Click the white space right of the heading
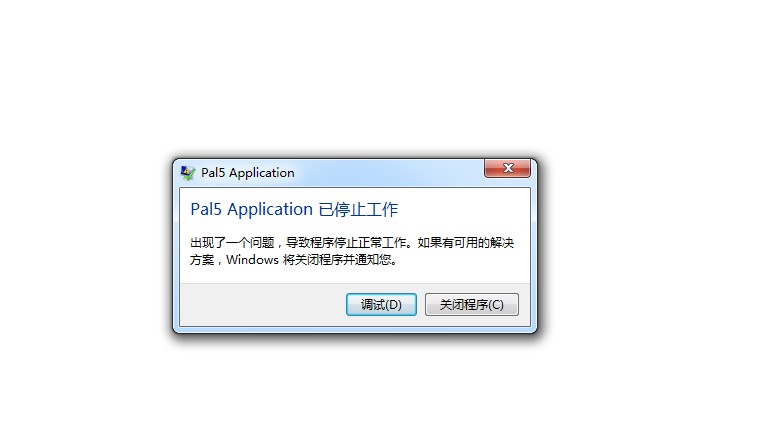The height and width of the screenshot is (426, 758). [x=462, y=209]
